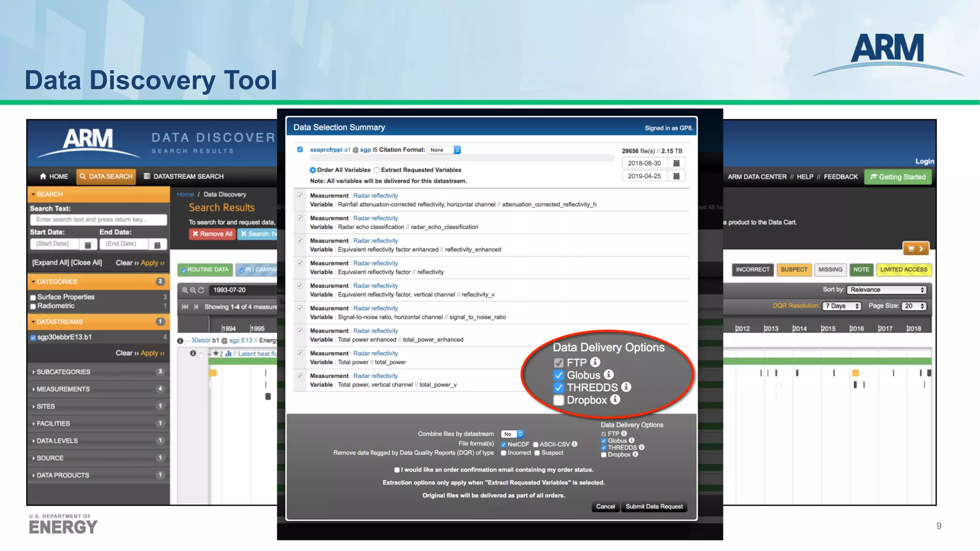Open the Citation Format dropdown

point(444,150)
